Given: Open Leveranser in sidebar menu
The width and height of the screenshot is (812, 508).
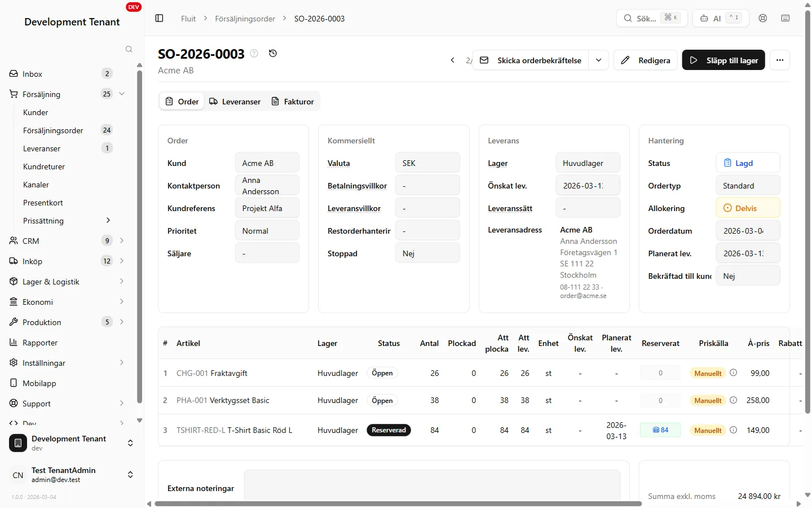Looking at the screenshot, I should (42, 148).
